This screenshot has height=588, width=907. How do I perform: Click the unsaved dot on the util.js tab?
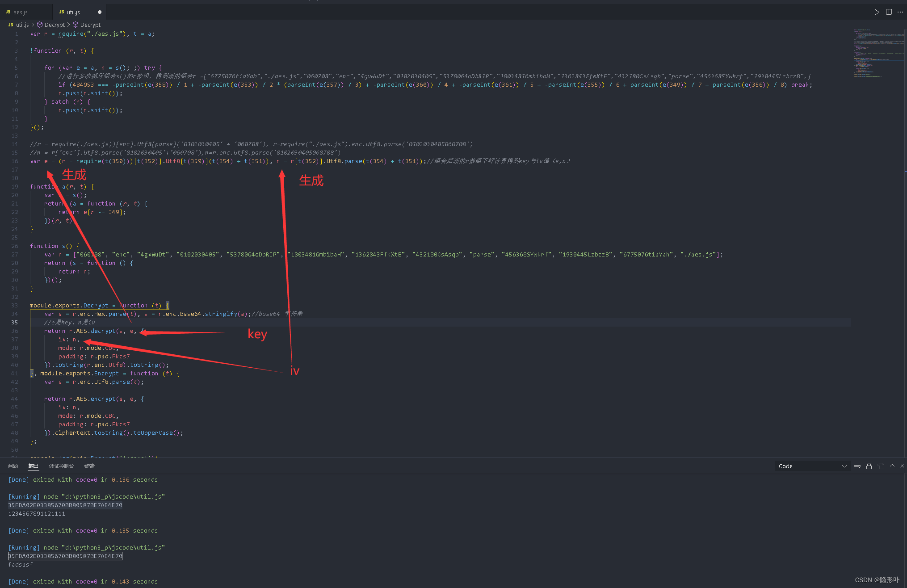point(99,12)
